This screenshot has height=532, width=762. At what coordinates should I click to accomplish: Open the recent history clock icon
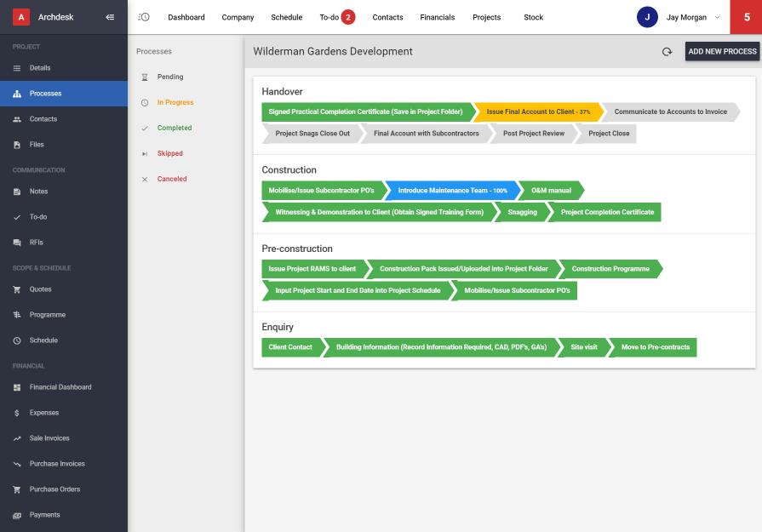click(x=144, y=17)
